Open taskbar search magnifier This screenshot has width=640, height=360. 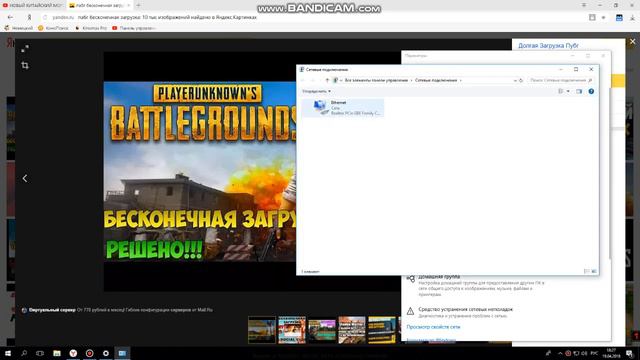[x=24, y=353]
